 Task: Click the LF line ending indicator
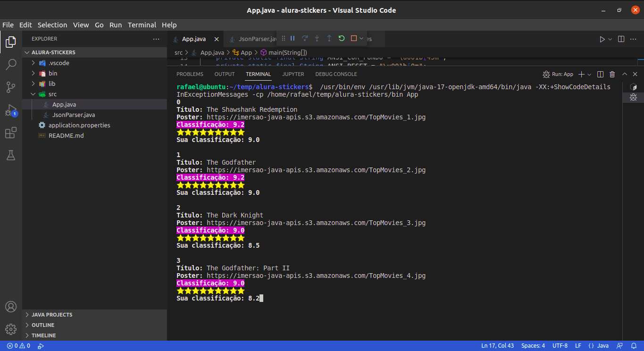pyautogui.click(x=577, y=345)
